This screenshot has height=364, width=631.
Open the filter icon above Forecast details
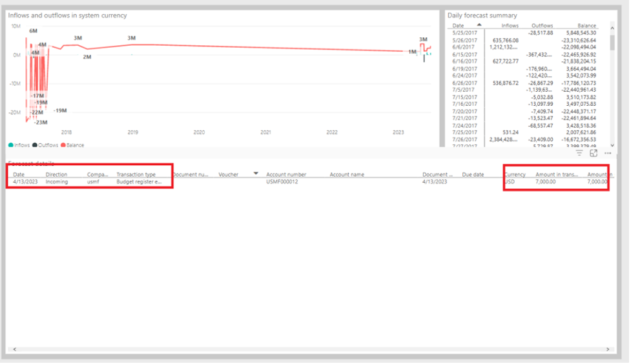click(579, 153)
